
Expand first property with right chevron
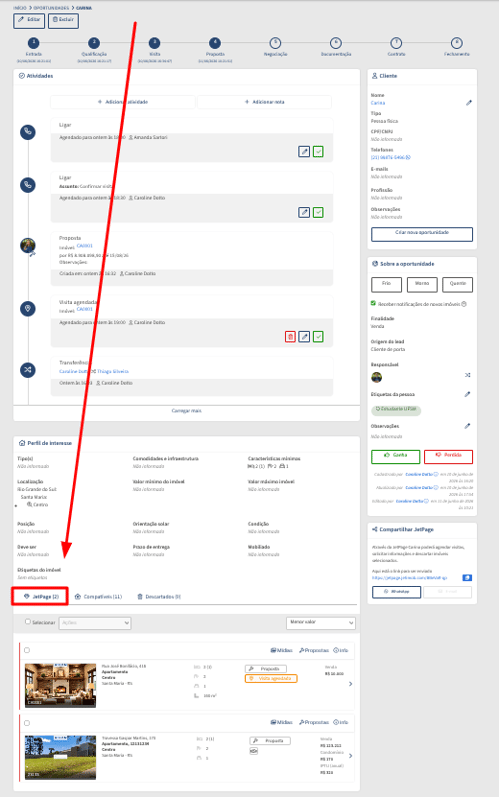click(350, 684)
